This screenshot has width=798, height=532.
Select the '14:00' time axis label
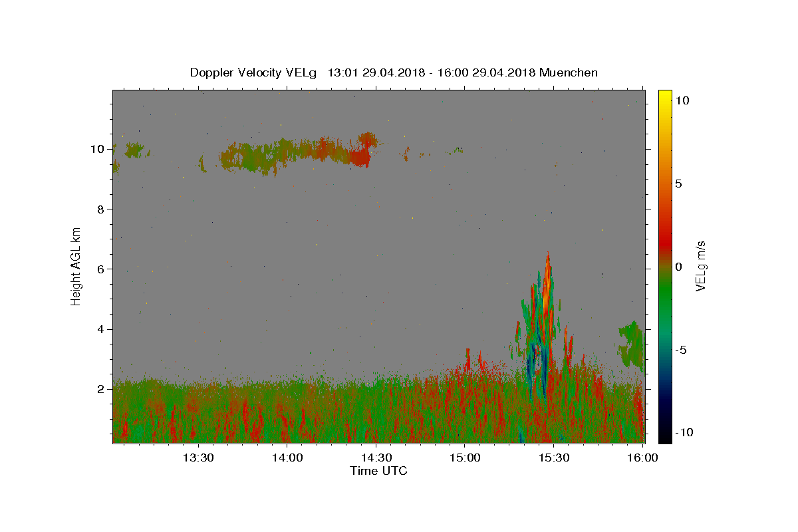click(287, 458)
